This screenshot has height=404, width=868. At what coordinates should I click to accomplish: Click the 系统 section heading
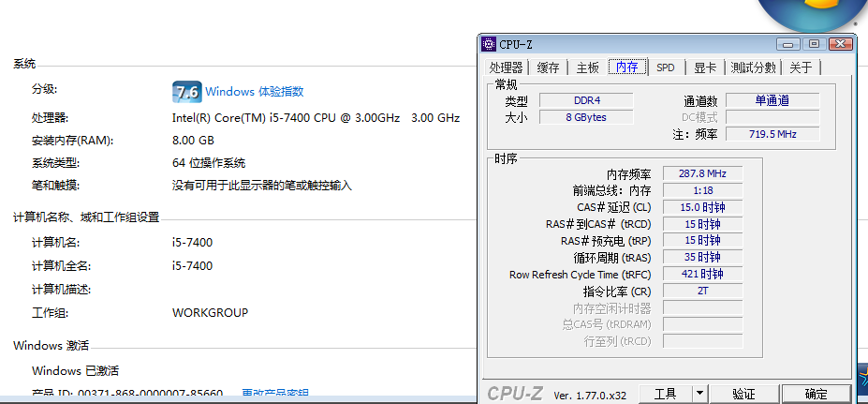pos(24,64)
